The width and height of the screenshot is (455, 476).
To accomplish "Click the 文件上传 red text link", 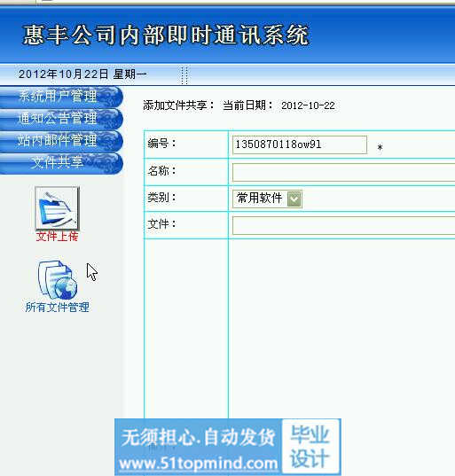I will (x=57, y=236).
